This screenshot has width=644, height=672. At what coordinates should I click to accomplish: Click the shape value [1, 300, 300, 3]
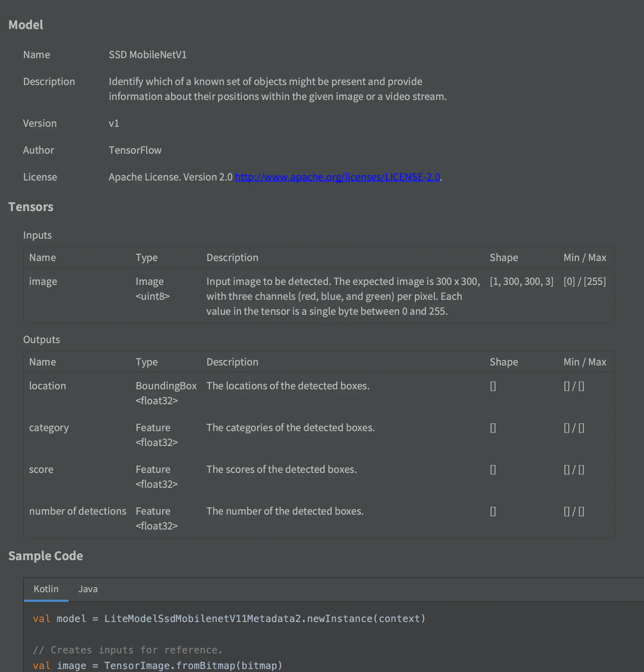pyautogui.click(x=521, y=281)
